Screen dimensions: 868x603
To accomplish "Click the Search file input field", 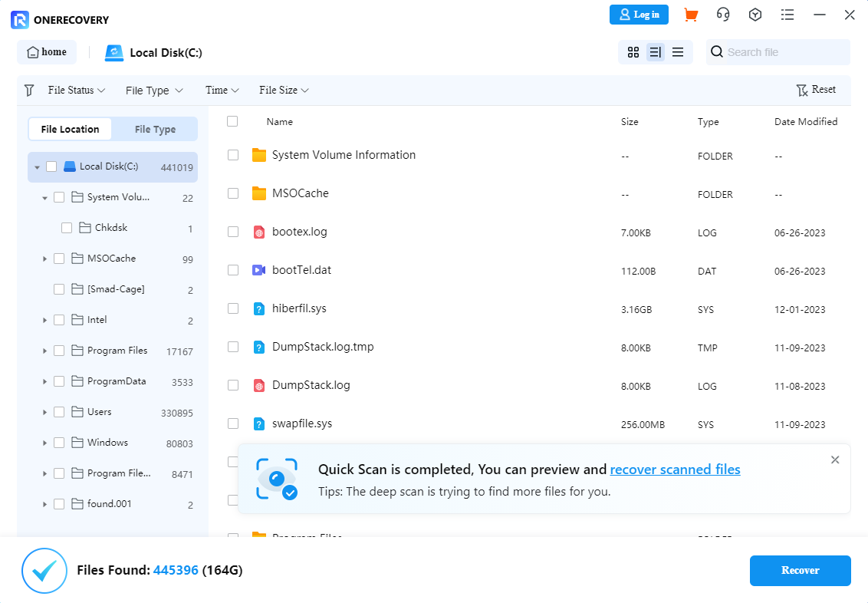I will pyautogui.click(x=778, y=52).
